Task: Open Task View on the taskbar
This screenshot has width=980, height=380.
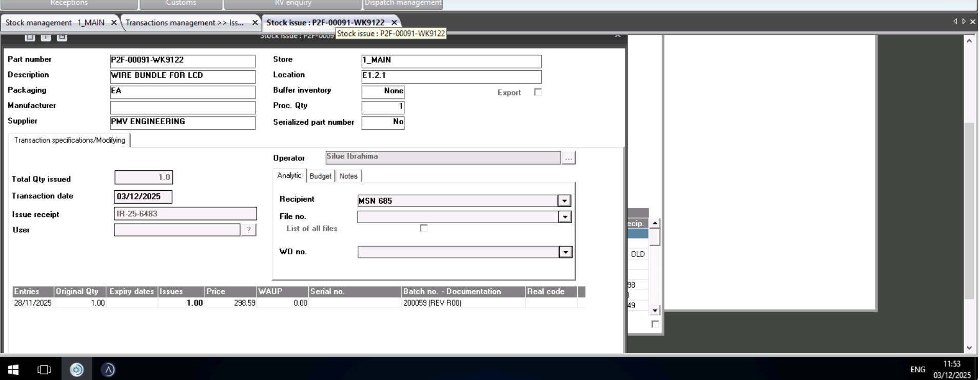Action: 44,369
